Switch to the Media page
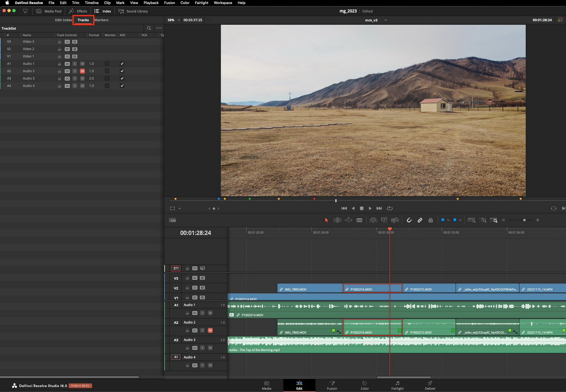Image resolution: width=566 pixels, height=392 pixels. (x=266, y=385)
